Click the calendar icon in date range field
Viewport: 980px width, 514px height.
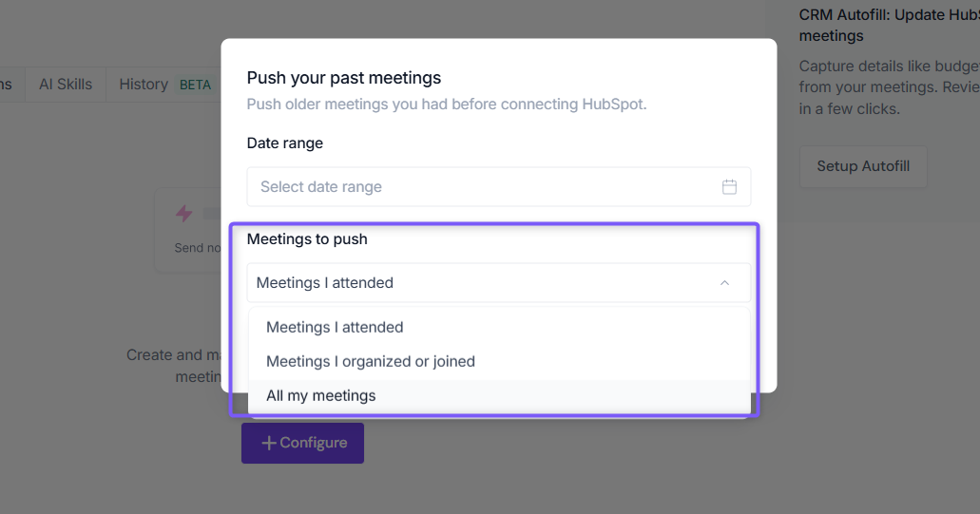tap(729, 187)
